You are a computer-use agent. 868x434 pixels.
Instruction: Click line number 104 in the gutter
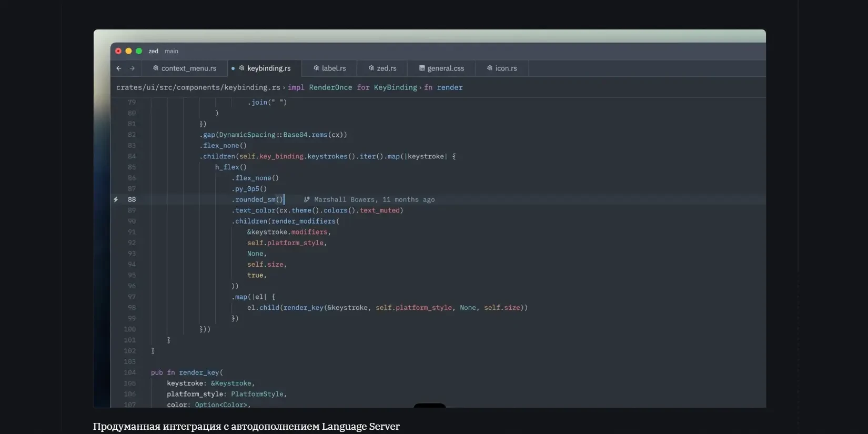(x=130, y=372)
